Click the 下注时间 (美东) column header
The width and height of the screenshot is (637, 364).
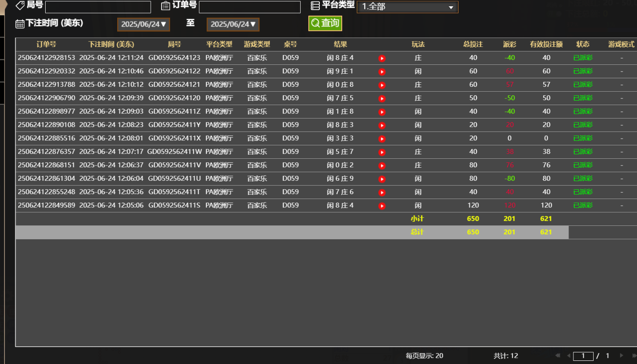111,45
